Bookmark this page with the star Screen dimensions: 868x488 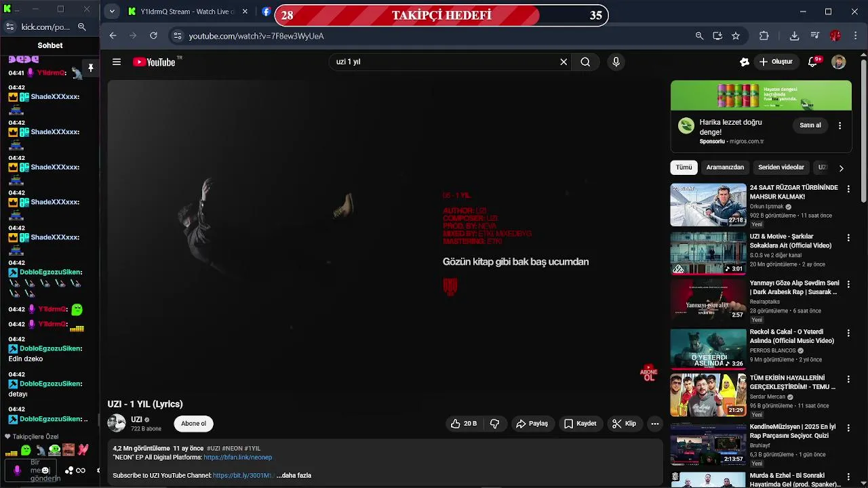coord(736,36)
